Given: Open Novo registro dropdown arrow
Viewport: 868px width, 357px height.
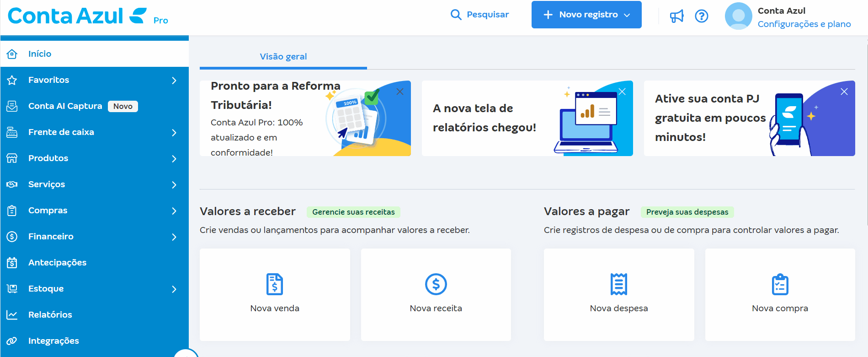Looking at the screenshot, I should tap(627, 15).
